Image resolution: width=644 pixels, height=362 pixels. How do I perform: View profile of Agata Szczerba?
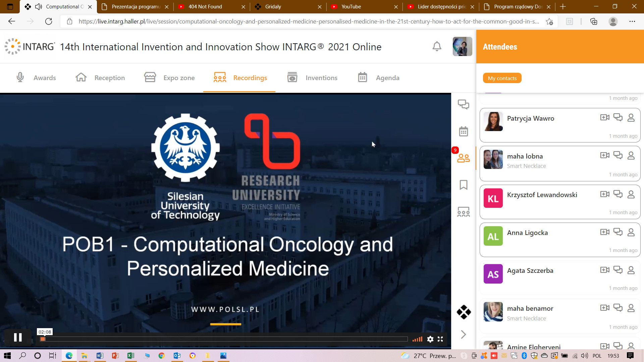coord(631,270)
